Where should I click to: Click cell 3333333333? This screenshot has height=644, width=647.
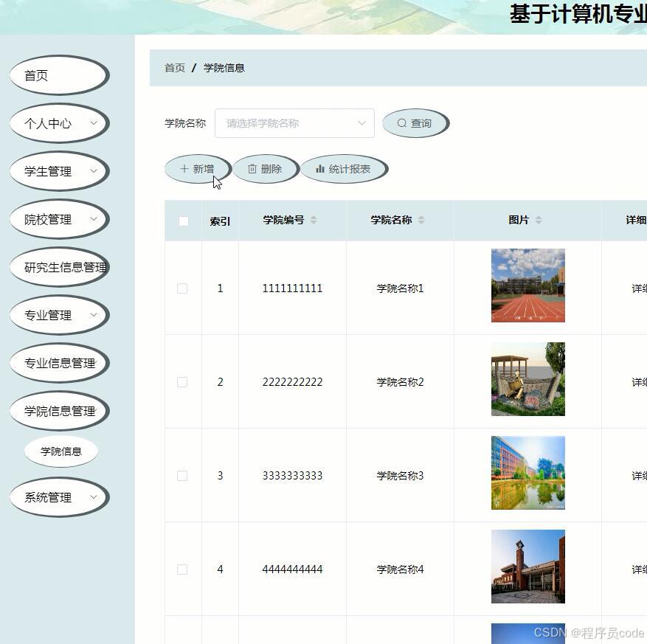[x=293, y=476]
